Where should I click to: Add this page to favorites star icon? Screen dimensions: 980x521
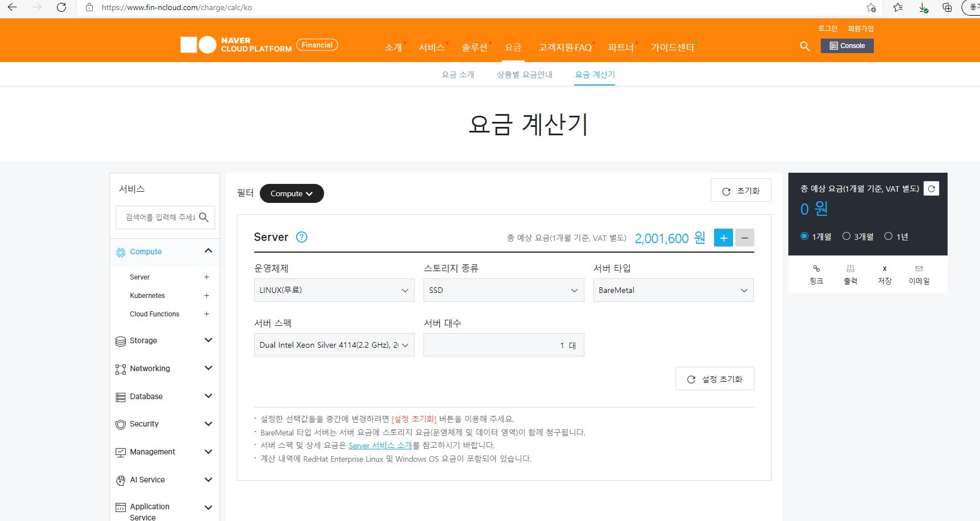tap(871, 7)
